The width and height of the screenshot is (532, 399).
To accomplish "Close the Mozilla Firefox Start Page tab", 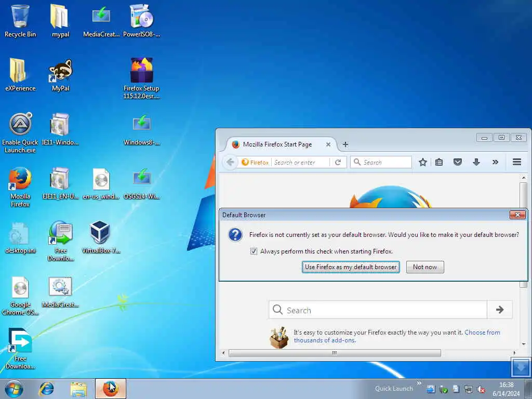I will click(328, 144).
